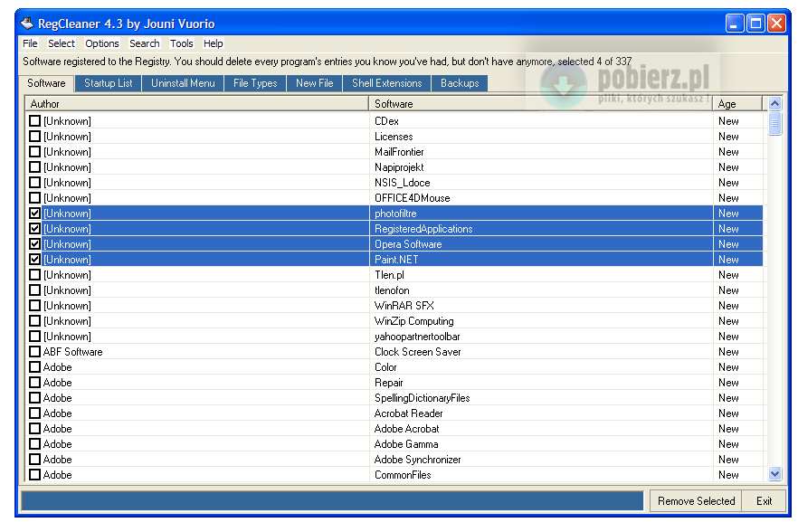Check the box for the MailFrontier entry

point(34,152)
